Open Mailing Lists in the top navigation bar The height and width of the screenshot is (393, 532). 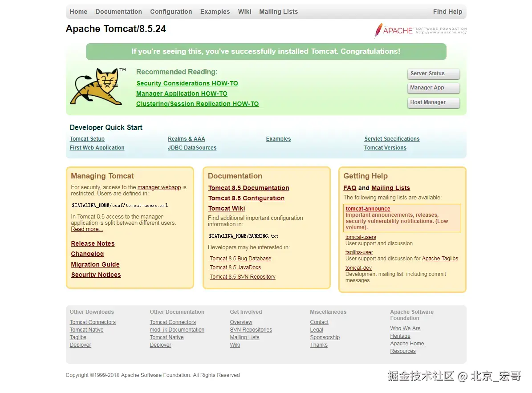coord(279,12)
